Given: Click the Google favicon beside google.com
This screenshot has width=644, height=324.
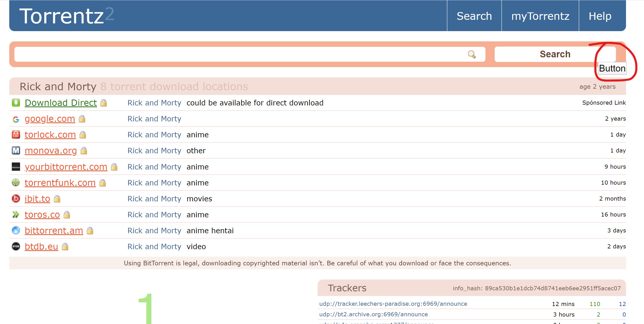Looking at the screenshot, I should 16,119.
